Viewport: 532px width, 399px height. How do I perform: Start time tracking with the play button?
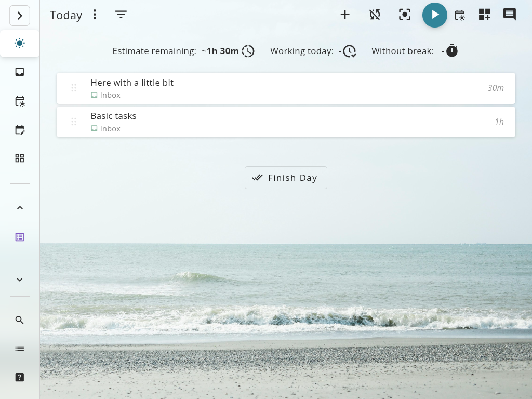tap(434, 15)
